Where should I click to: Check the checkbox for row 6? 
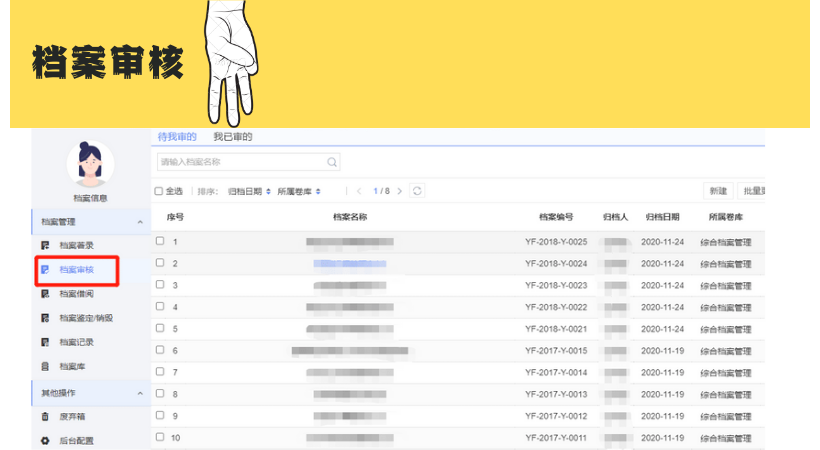pyautogui.click(x=160, y=350)
